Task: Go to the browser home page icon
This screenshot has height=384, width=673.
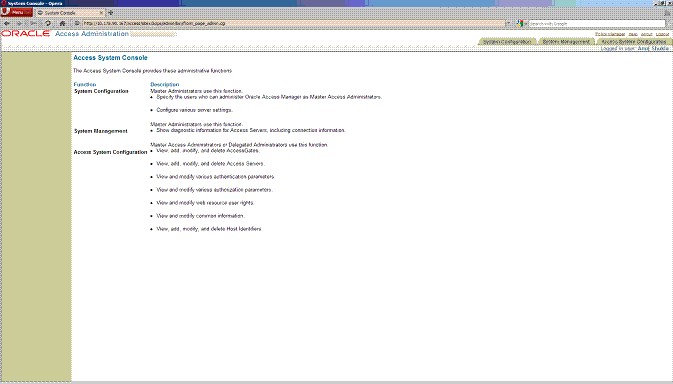Action: pos(62,24)
